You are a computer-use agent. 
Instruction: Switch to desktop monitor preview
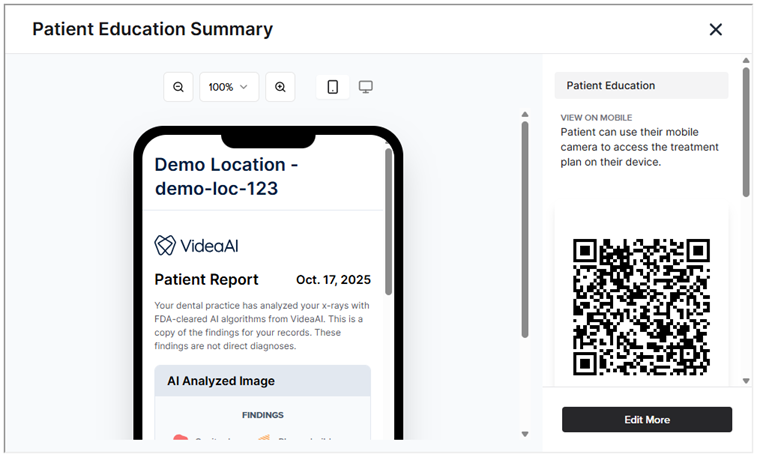(366, 87)
